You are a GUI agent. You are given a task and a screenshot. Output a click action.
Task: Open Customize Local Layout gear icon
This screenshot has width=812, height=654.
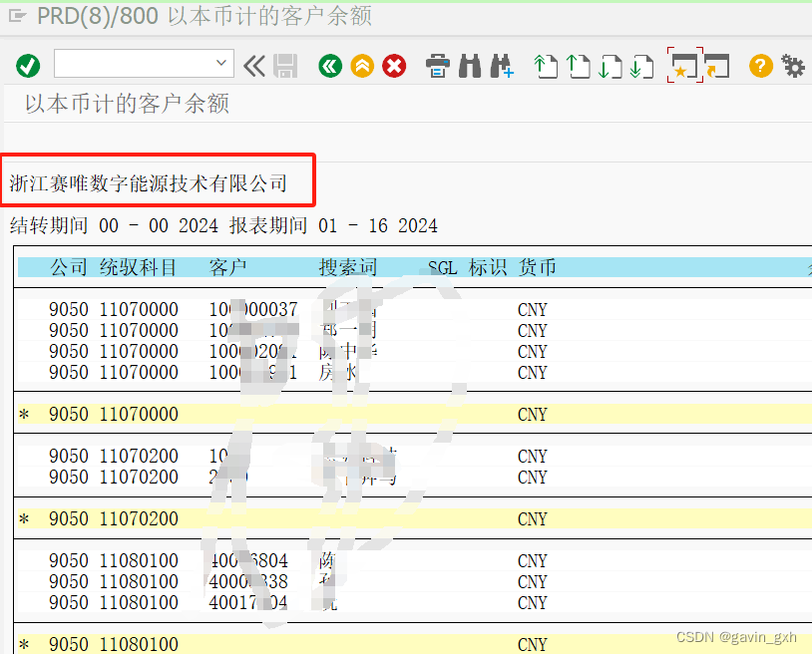tap(793, 66)
